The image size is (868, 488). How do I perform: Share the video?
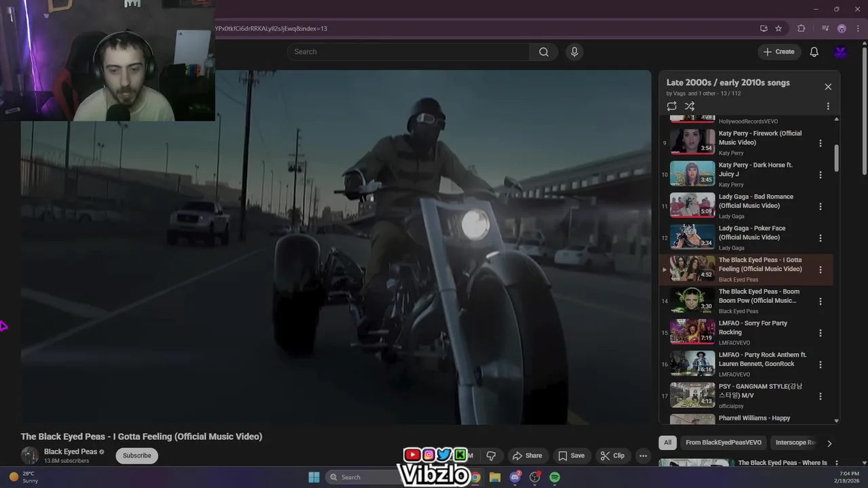tap(527, 455)
